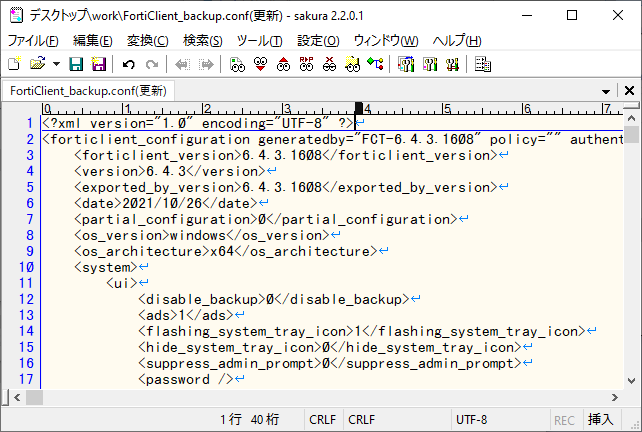Viewport: 642px width, 432px height.
Task: Toggle the 挿入 insert mode indicator
Action: pyautogui.click(x=601, y=420)
